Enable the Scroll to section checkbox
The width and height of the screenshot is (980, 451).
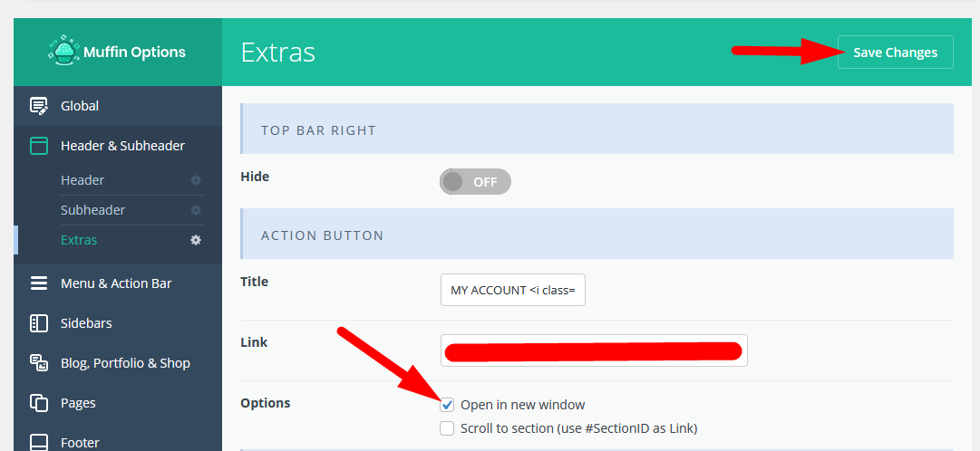(447, 428)
